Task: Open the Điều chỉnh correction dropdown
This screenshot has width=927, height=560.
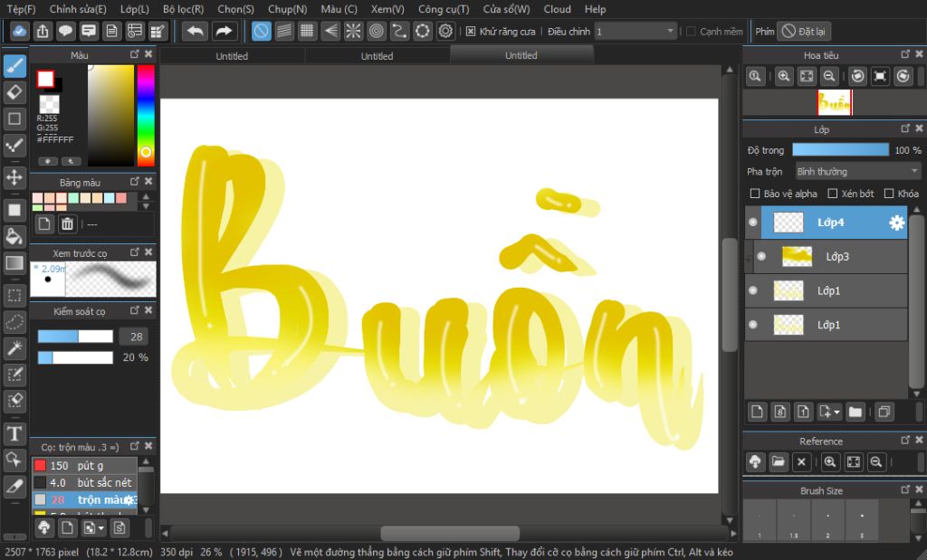Action: coord(635,32)
